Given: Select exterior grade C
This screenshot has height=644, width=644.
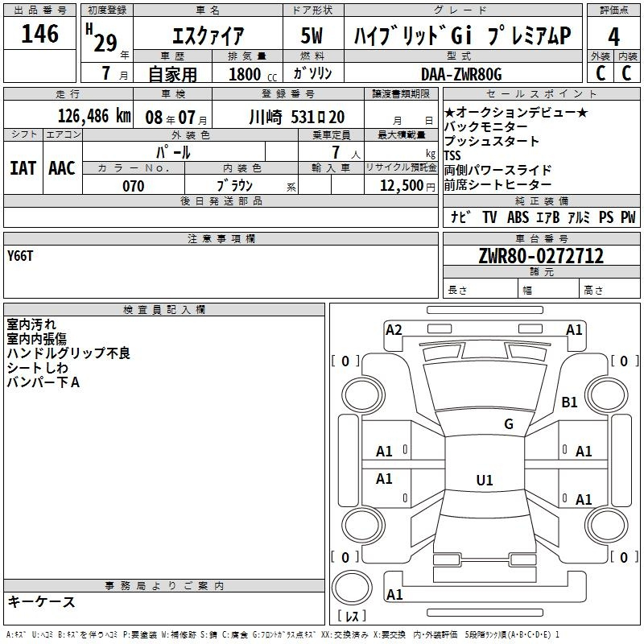Looking at the screenshot, I should pyautogui.click(x=601, y=73).
